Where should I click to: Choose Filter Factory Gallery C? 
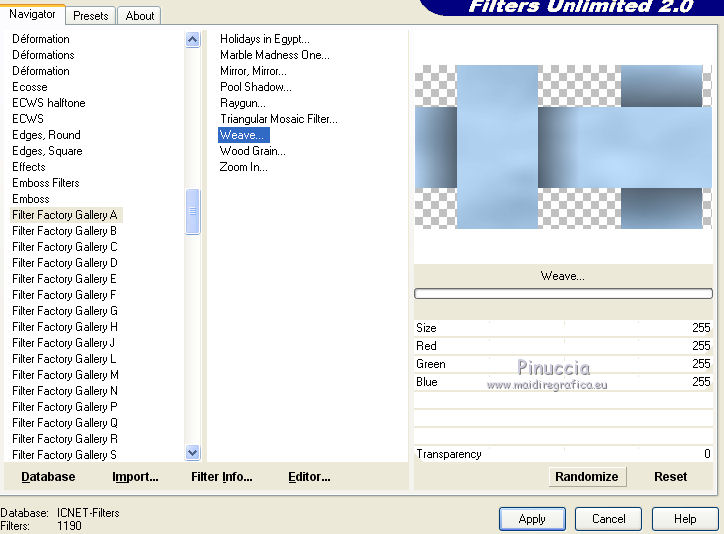pos(65,247)
